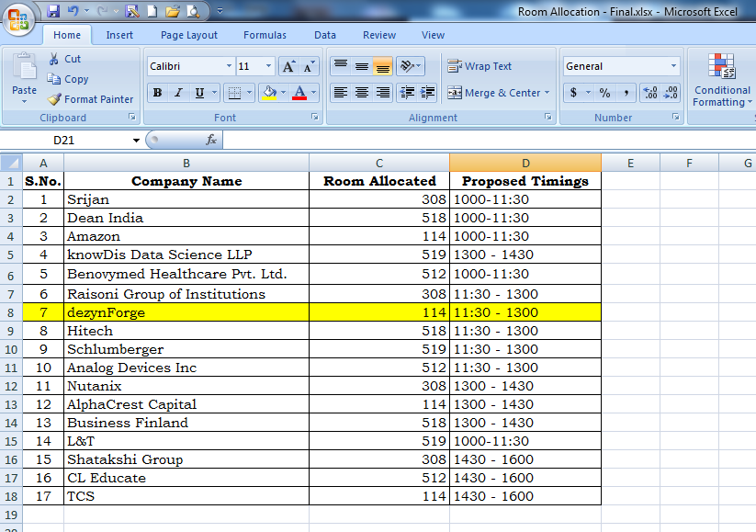Align text right
This screenshot has height=532, width=756.
383,93
